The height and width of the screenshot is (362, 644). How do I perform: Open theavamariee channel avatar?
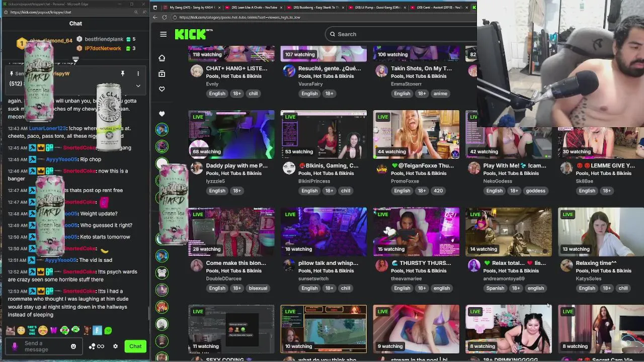pos(381,265)
